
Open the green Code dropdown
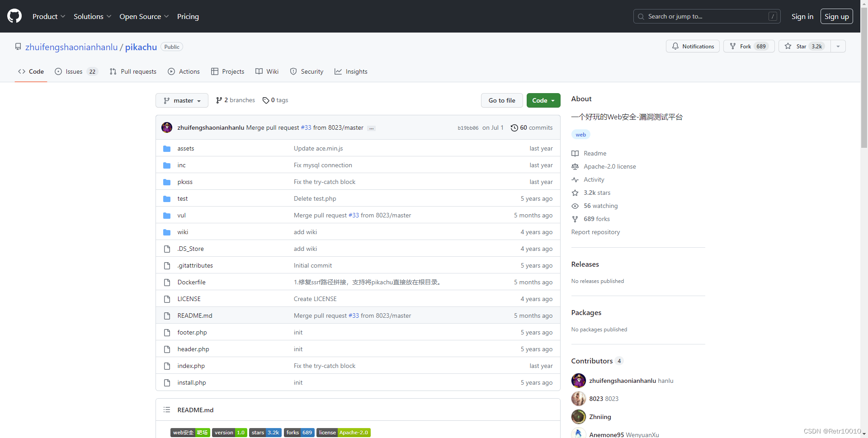click(543, 100)
